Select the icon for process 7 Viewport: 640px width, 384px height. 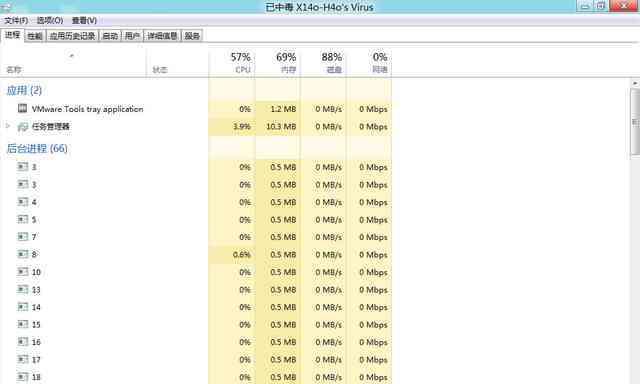(22, 237)
